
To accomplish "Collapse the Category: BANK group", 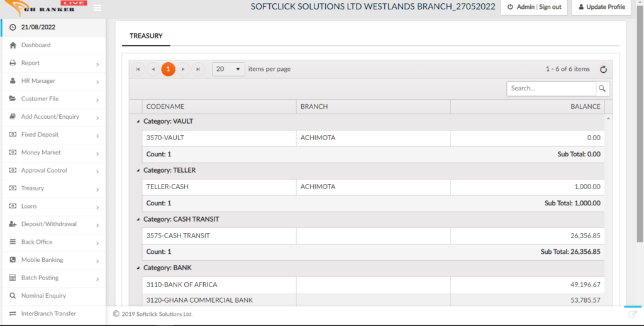I will click(138, 268).
